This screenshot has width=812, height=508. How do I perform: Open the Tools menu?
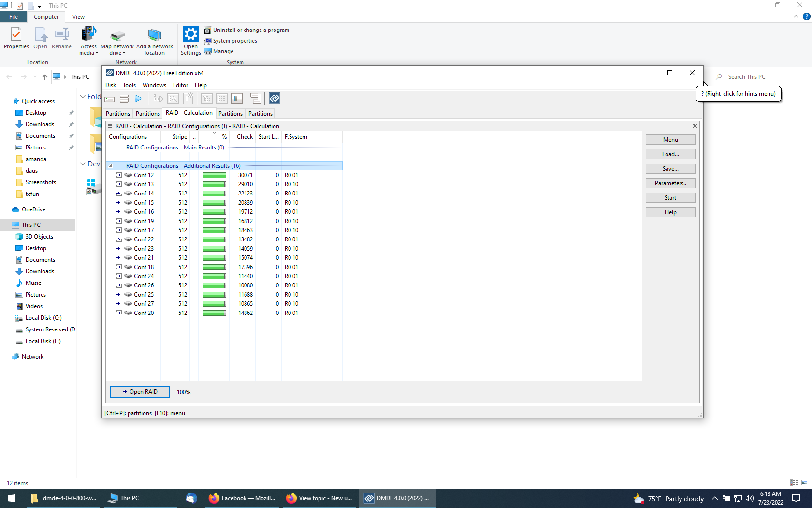tap(129, 85)
